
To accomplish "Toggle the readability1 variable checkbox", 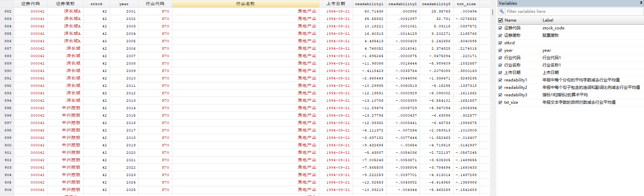I will pyautogui.click(x=500, y=80).
